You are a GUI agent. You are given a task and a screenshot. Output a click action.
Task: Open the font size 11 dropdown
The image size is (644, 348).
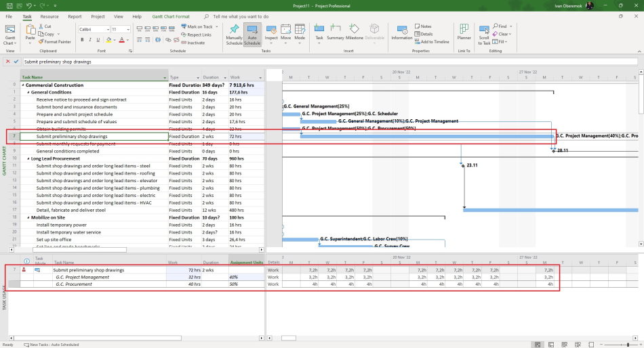point(128,29)
